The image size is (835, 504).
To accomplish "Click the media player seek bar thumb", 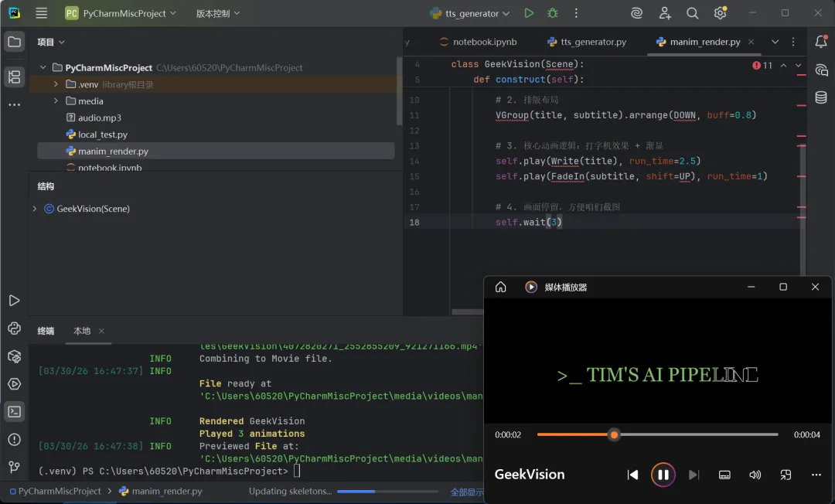I will (614, 434).
